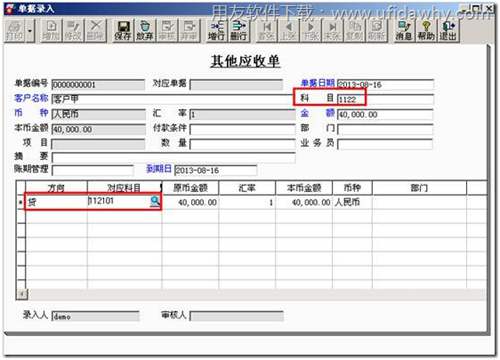Image resolution: width=500 pixels, height=360 pixels.
Task: Click the 摘要 input field
Action: (173, 158)
